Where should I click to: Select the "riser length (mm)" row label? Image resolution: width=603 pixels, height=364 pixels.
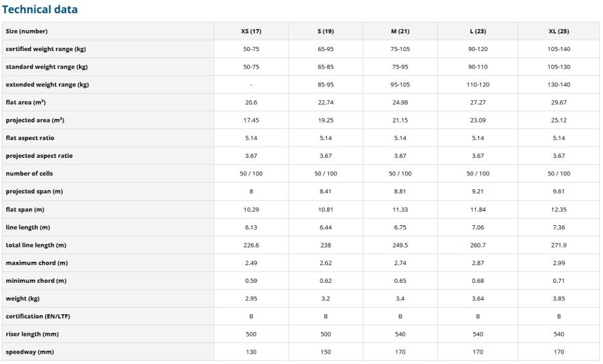33,334
